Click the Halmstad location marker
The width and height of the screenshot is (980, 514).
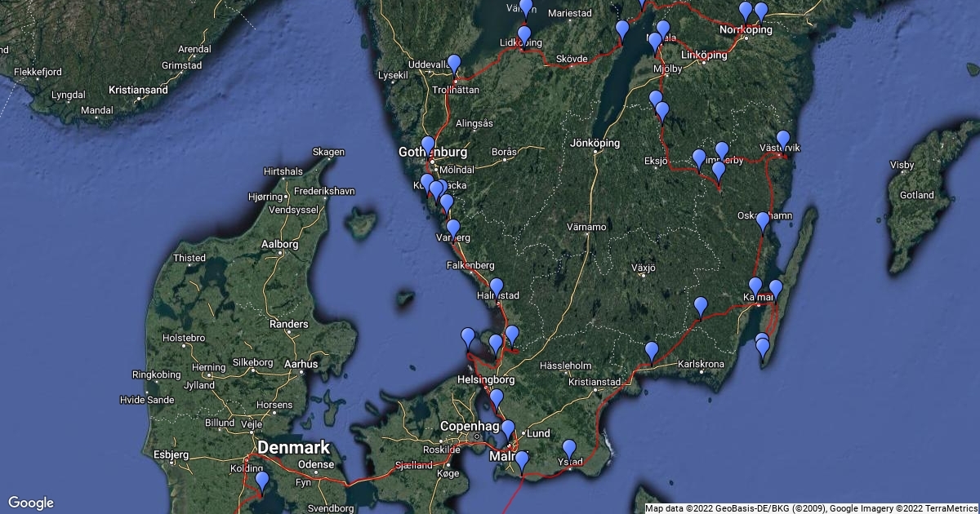tap(496, 287)
